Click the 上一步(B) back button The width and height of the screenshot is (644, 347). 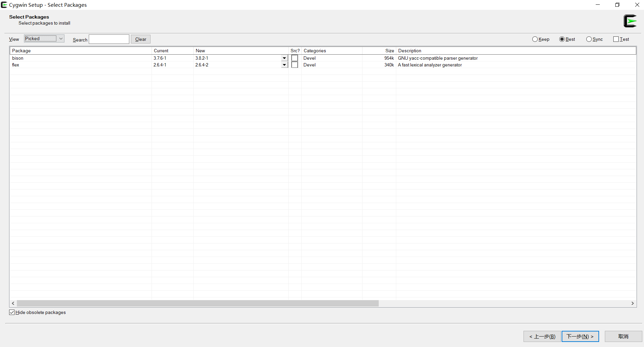(542, 336)
